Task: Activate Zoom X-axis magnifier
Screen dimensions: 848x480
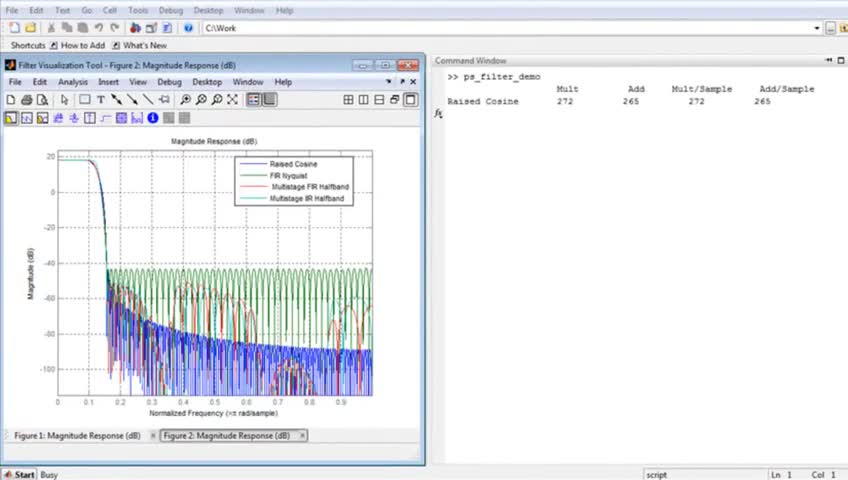Action: point(201,99)
